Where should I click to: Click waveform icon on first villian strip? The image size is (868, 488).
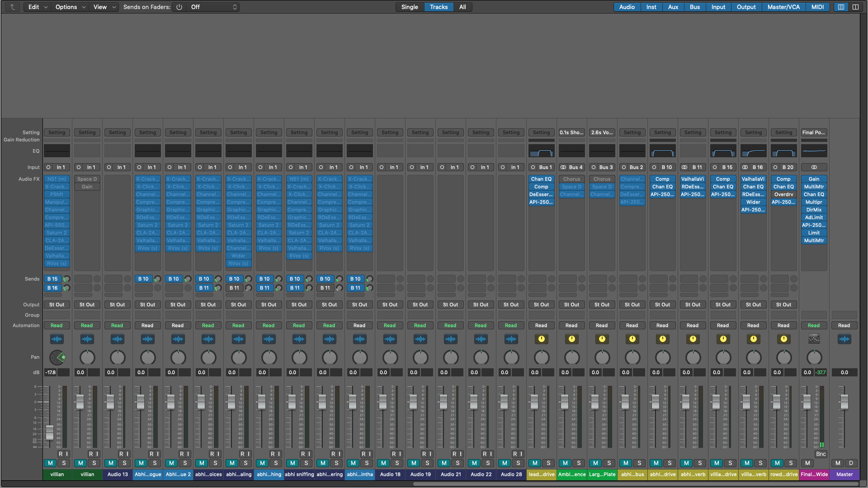point(57,339)
